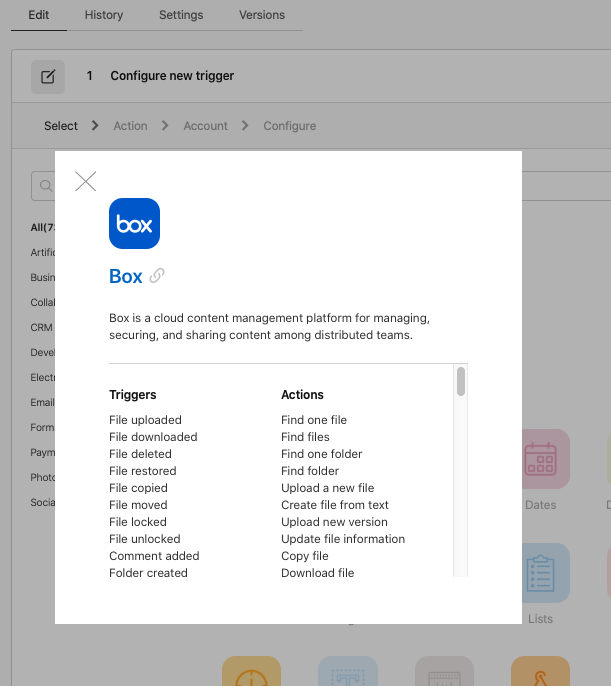Click the chevron before the Configure step
The width and height of the screenshot is (611, 686).
[246, 126]
